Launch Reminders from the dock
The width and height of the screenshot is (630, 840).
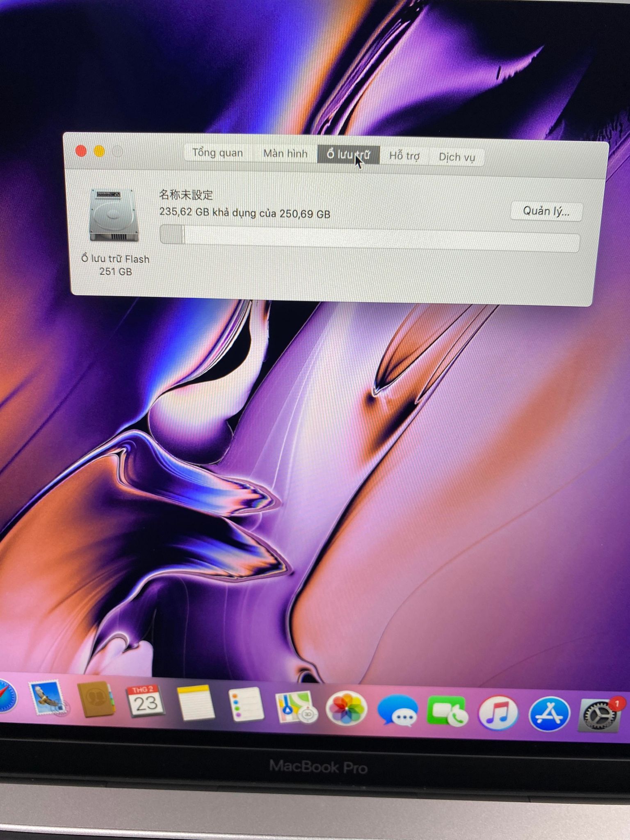[x=246, y=705]
